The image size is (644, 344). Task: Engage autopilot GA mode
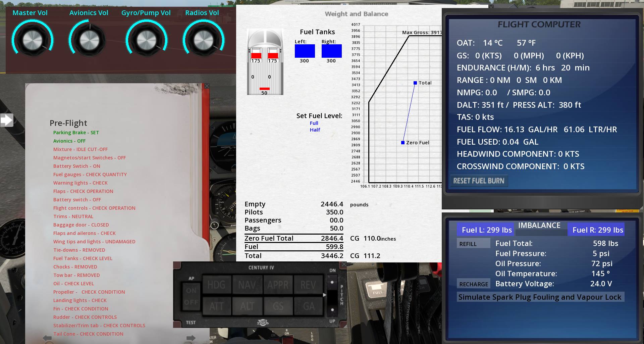[x=308, y=306]
